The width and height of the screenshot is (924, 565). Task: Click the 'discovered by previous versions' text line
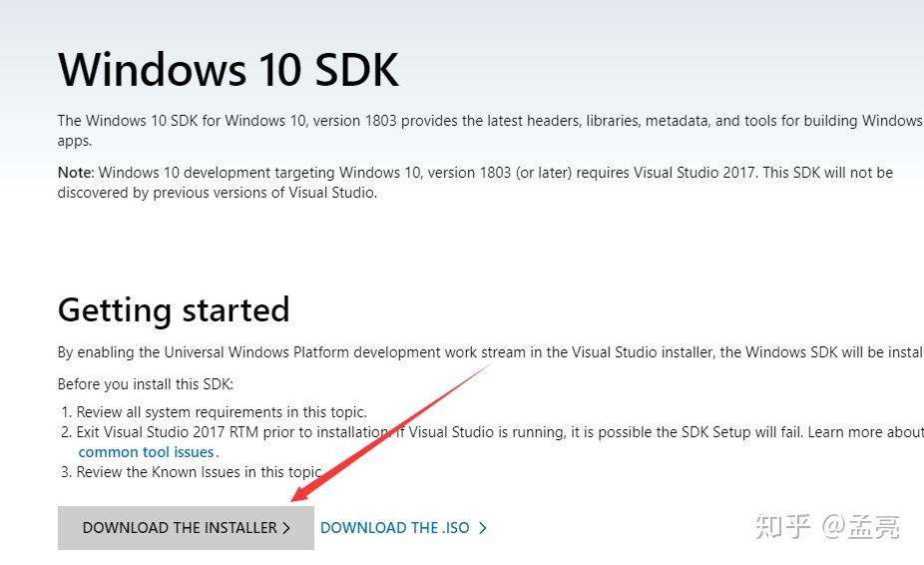coord(217,193)
